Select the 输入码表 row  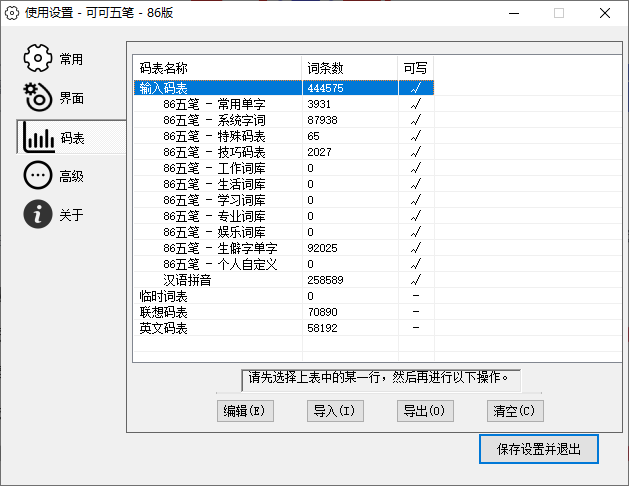click(284, 88)
